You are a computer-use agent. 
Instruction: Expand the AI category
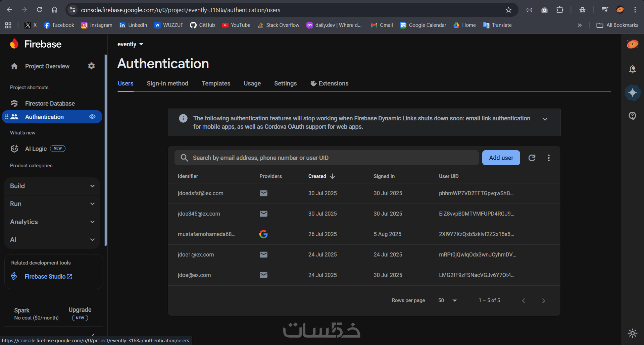coord(52,240)
